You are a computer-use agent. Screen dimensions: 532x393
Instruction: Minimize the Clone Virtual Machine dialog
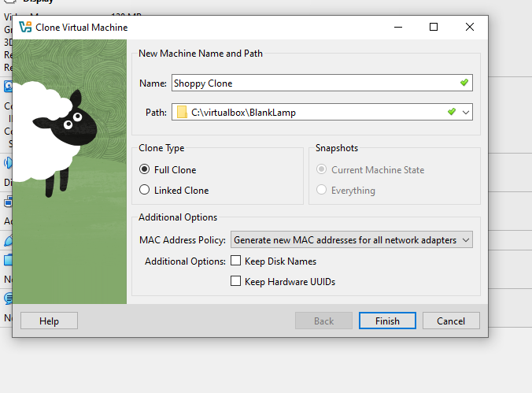(398, 27)
